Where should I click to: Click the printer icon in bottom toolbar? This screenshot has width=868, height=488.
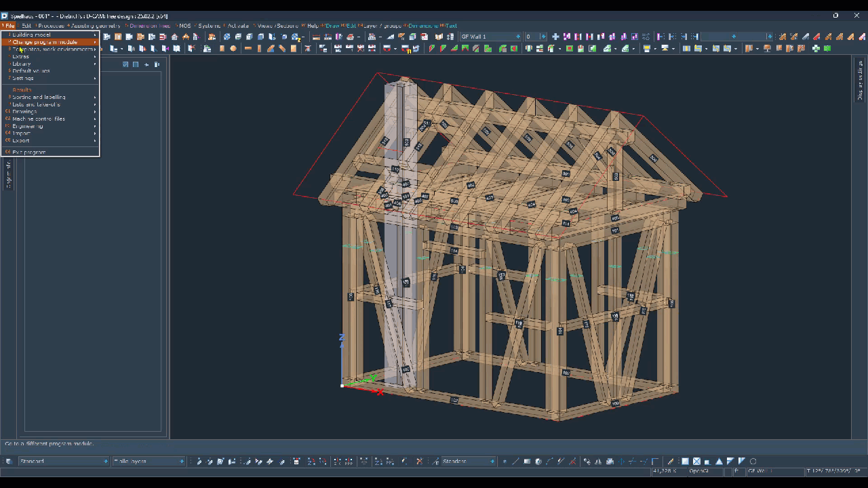[x=609, y=462]
